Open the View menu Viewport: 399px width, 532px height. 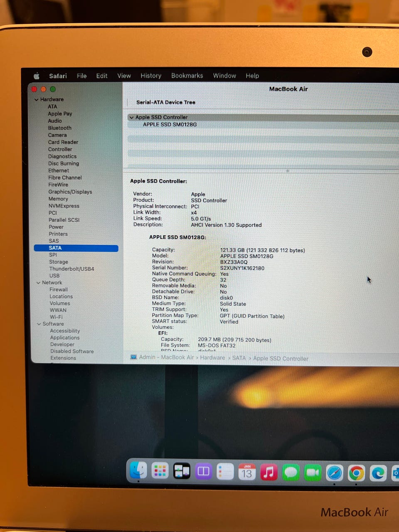124,76
